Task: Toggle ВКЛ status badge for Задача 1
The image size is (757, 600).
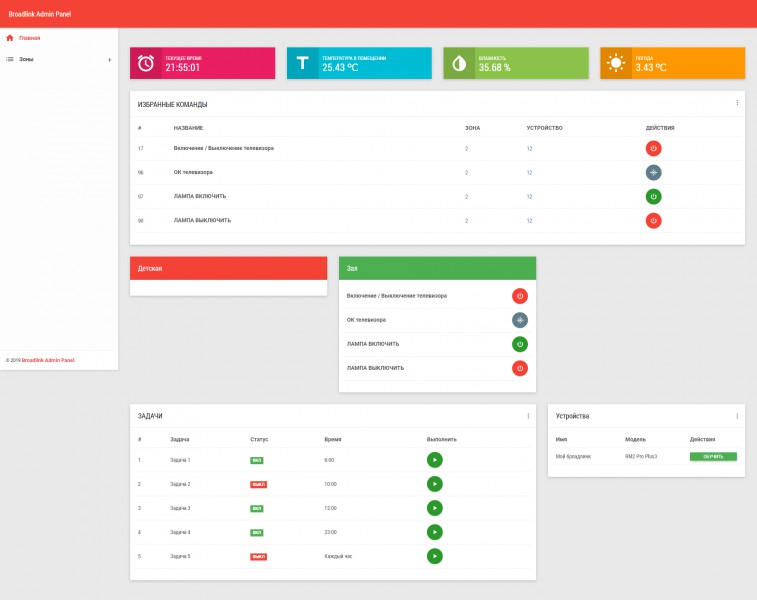Action: (257, 460)
